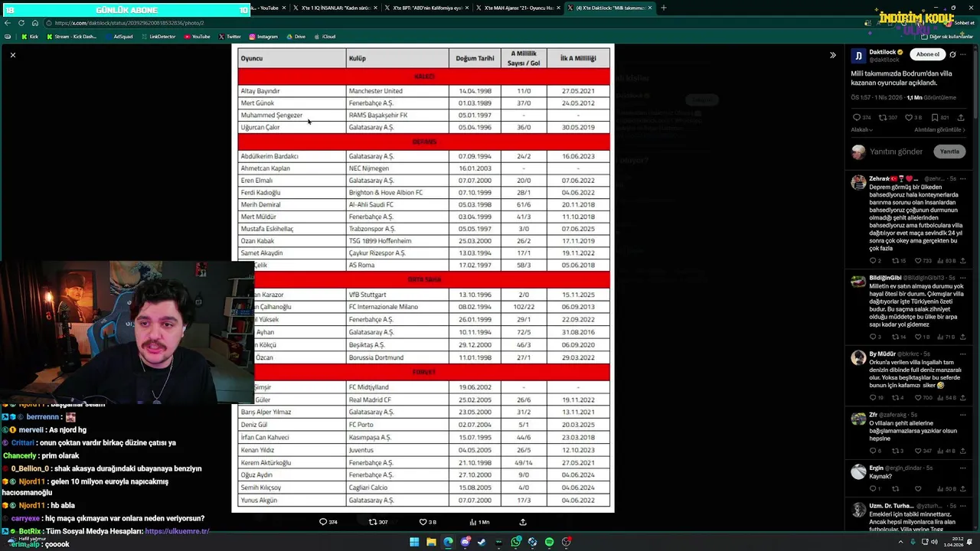Open the Grok icon next to Abone ol
980x551 pixels.
(952, 54)
